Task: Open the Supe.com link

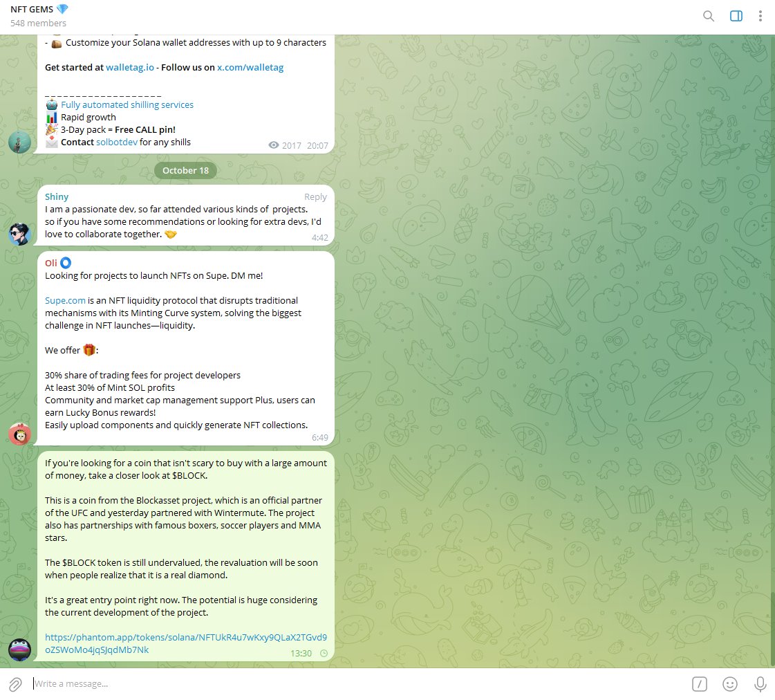Action: 65,301
